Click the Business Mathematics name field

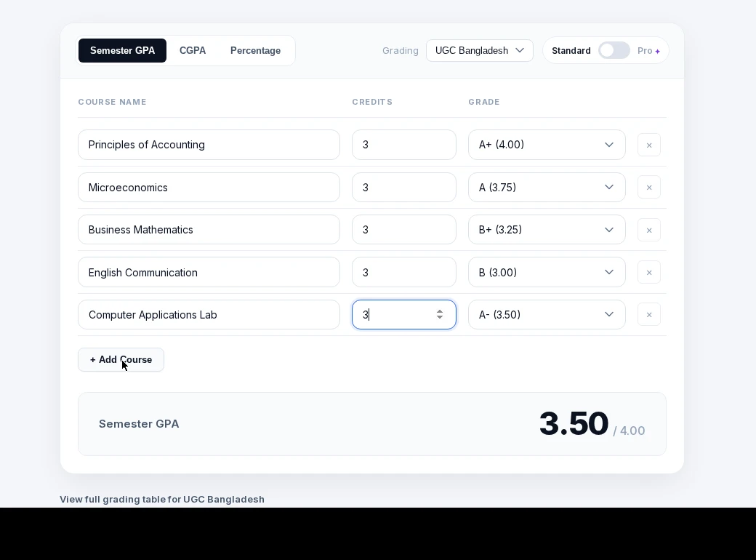[x=209, y=230]
